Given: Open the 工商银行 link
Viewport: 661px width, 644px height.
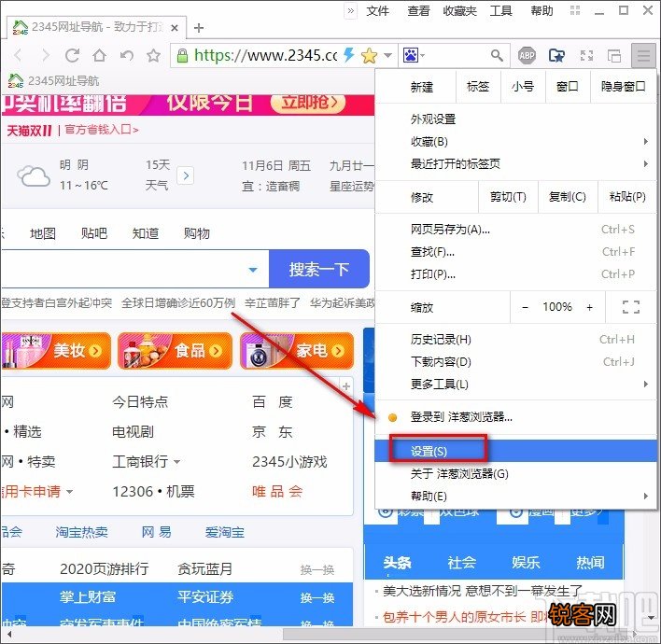Looking at the screenshot, I should click(140, 462).
